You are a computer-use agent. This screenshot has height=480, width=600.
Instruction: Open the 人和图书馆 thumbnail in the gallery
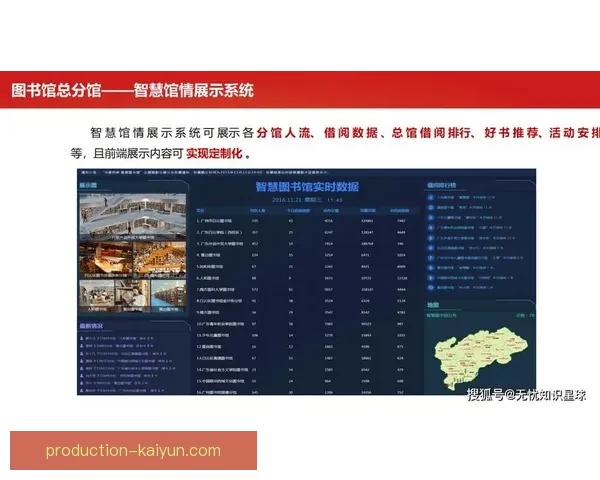97,296
